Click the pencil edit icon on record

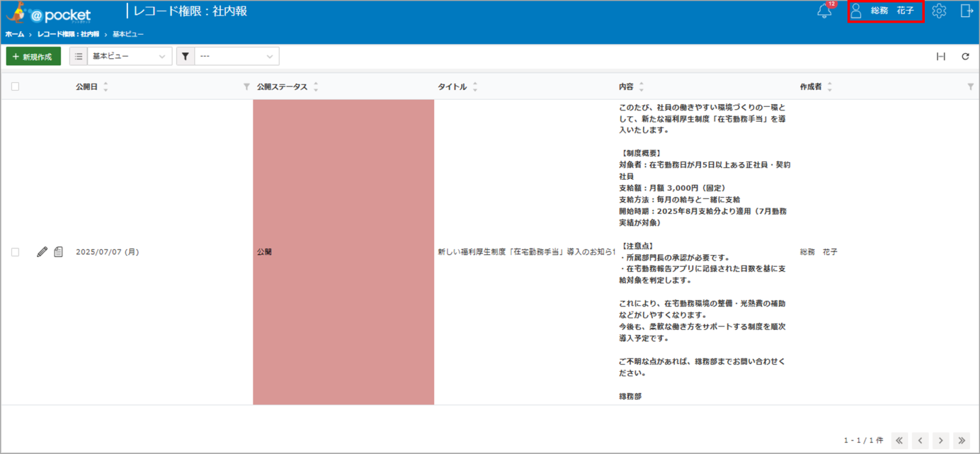point(42,251)
